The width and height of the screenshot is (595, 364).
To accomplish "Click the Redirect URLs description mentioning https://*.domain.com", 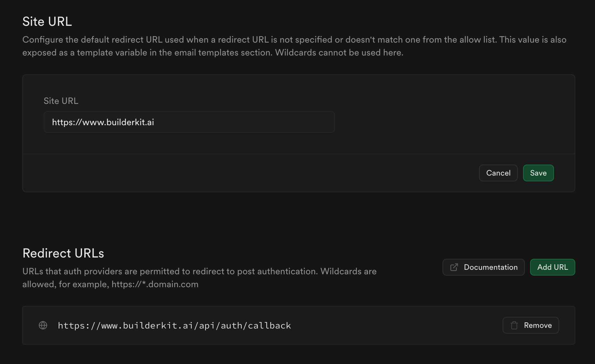I will coord(199,278).
